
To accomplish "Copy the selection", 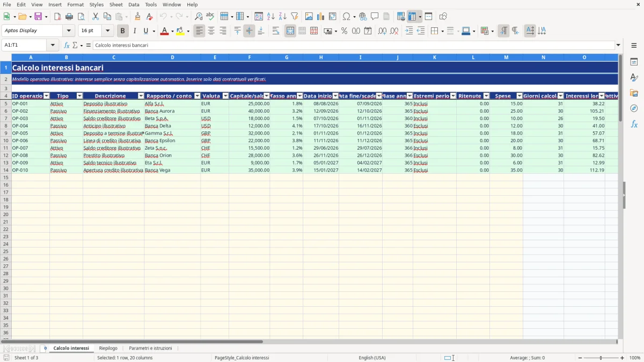I will pyautogui.click(x=107, y=17).
